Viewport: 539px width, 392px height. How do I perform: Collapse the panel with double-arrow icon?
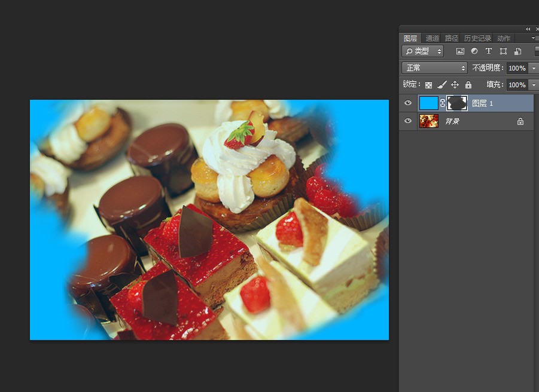click(x=528, y=29)
